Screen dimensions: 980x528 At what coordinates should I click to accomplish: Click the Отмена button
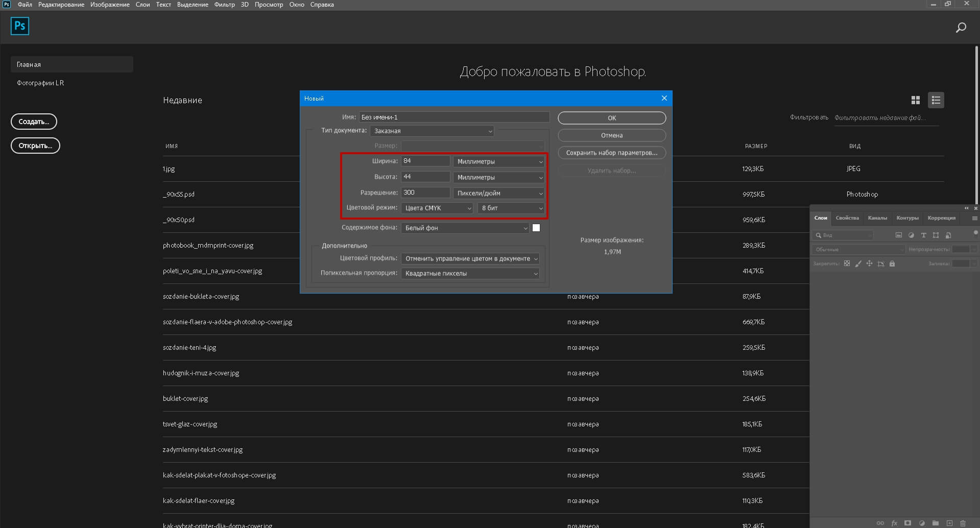click(612, 135)
